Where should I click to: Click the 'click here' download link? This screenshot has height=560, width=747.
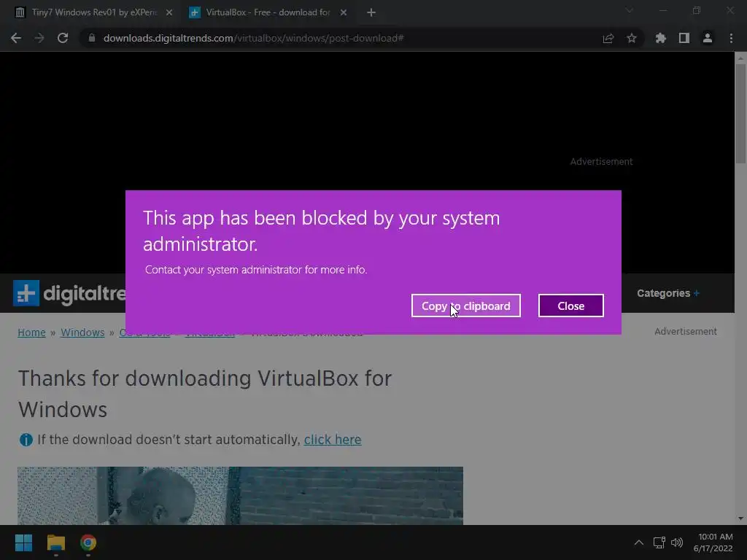333,440
